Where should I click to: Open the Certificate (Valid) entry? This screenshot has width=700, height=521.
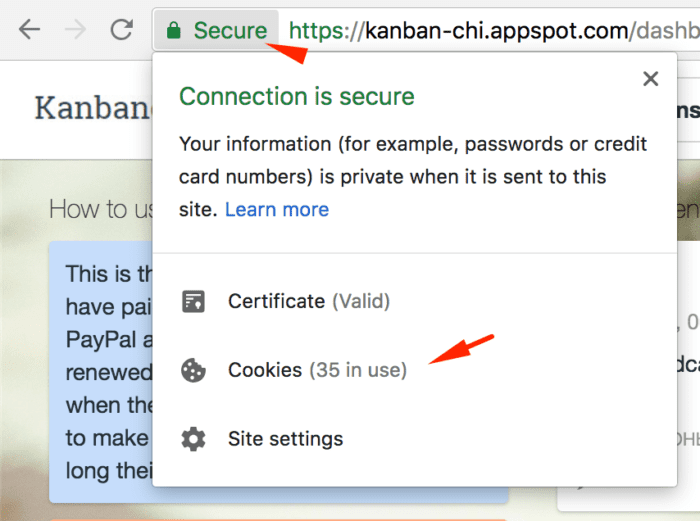(x=309, y=301)
